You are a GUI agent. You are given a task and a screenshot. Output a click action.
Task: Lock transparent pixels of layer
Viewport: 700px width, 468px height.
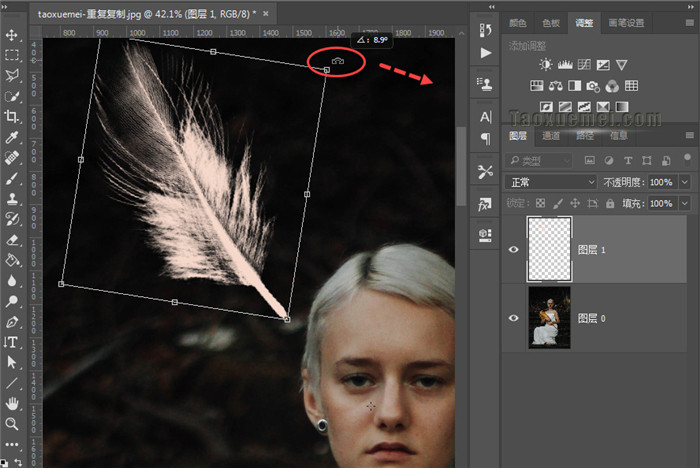[540, 204]
